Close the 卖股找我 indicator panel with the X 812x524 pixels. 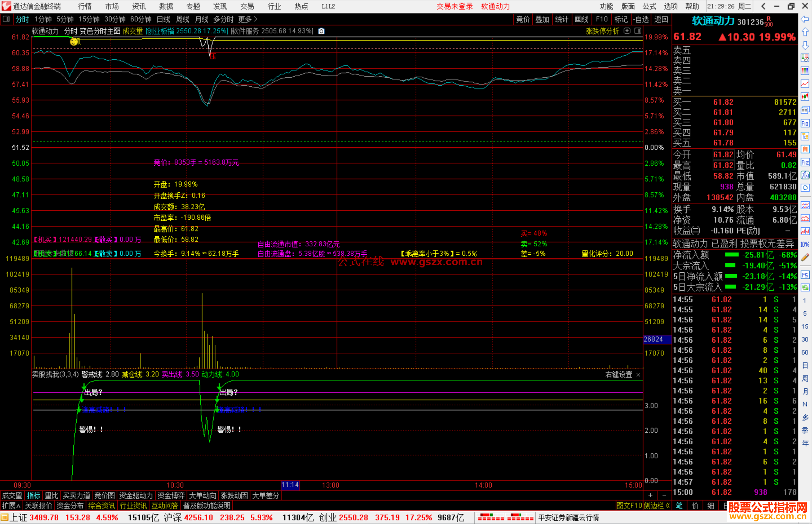tap(638, 375)
